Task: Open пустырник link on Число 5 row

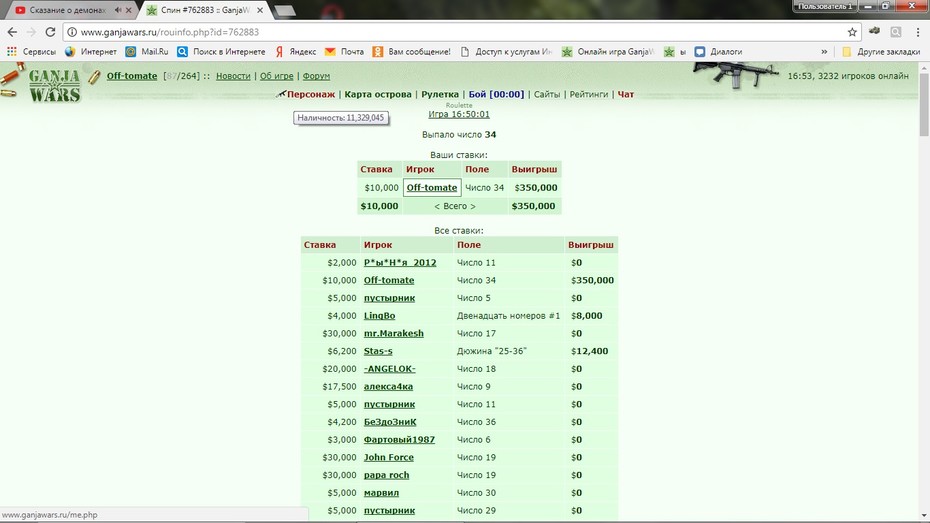Action: tap(389, 298)
